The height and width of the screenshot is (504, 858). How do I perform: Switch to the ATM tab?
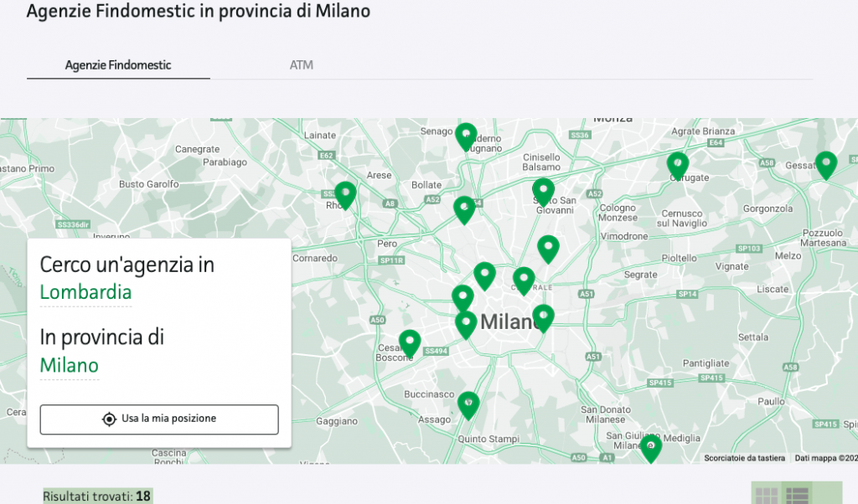coord(302,64)
